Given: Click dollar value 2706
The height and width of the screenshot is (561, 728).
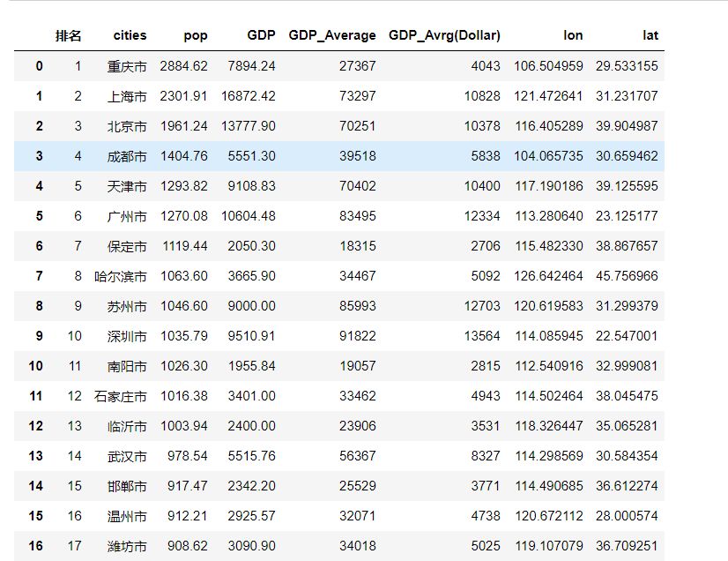Looking at the screenshot, I should 486,246.
